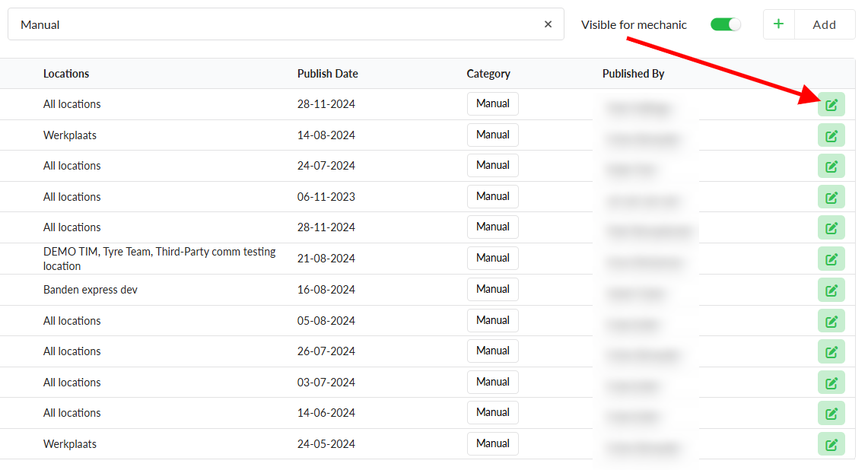Sort by Locations column header
The height and width of the screenshot is (470, 868).
(x=66, y=74)
